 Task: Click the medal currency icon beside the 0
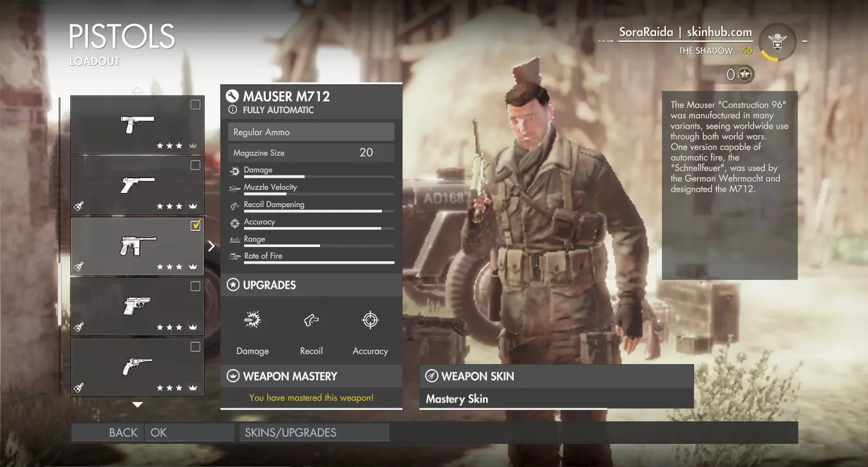[746, 75]
